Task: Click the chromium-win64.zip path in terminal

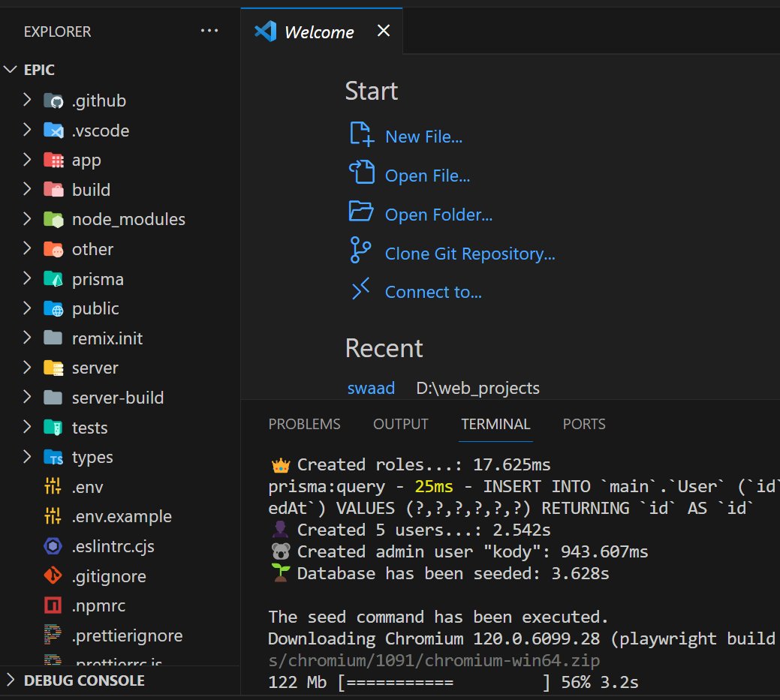Action: (x=434, y=661)
